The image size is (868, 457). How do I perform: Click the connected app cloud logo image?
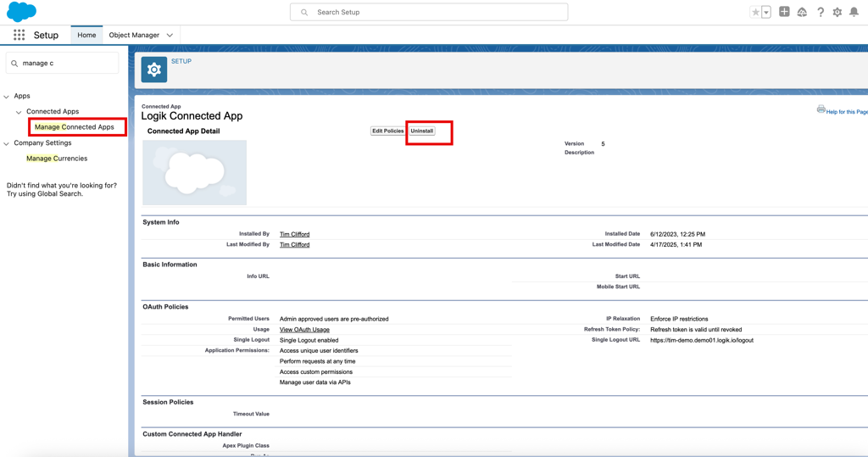click(194, 172)
